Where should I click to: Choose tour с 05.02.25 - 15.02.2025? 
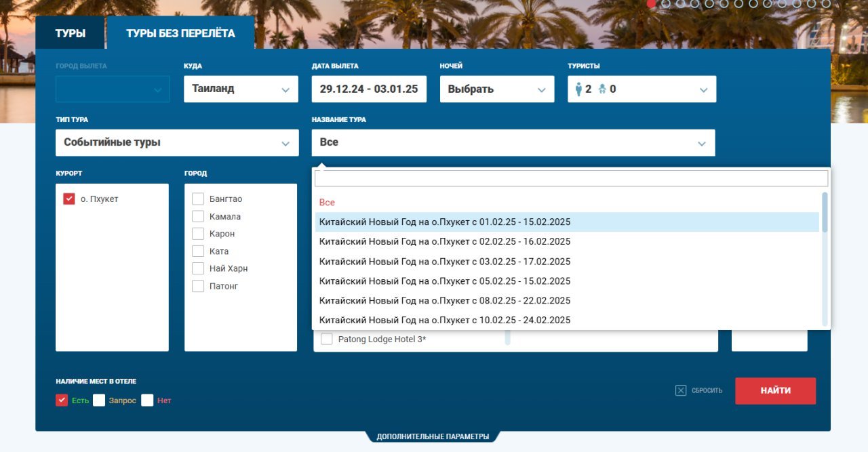tap(567, 281)
